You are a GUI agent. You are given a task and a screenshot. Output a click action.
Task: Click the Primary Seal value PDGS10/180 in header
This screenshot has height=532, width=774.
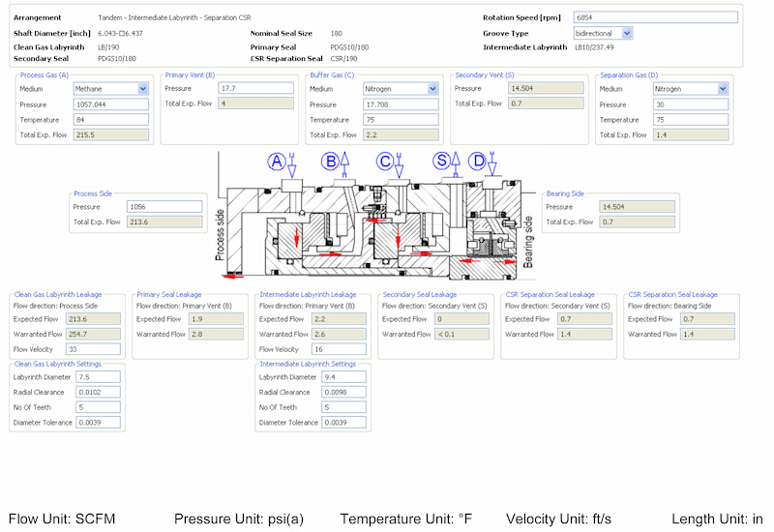click(x=349, y=47)
